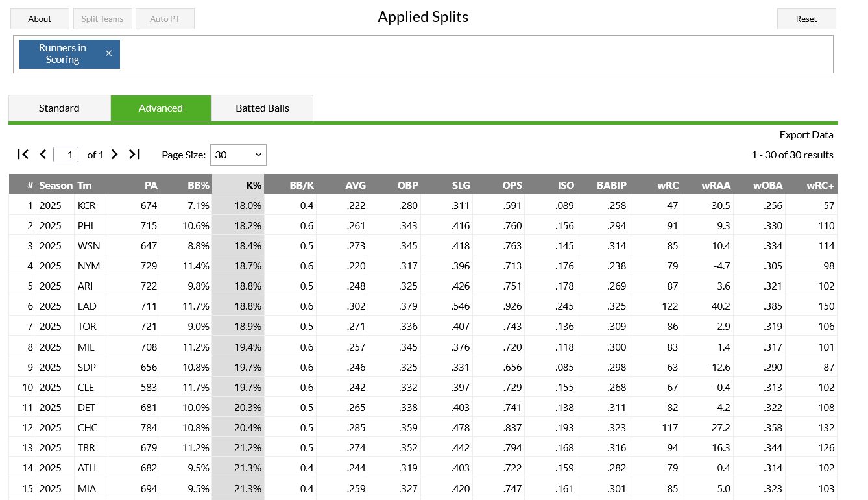
Task: Click the Split Teams button
Action: coord(102,19)
